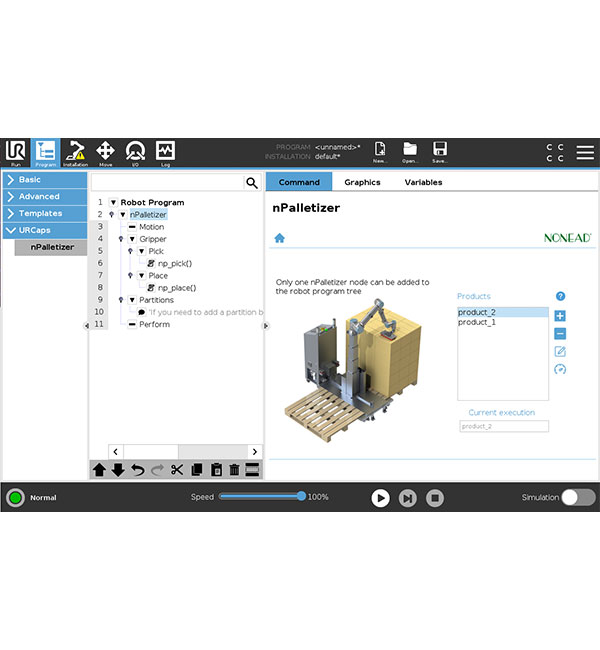
Task: Select nPalletizer in URCaps list
Action: (x=51, y=247)
